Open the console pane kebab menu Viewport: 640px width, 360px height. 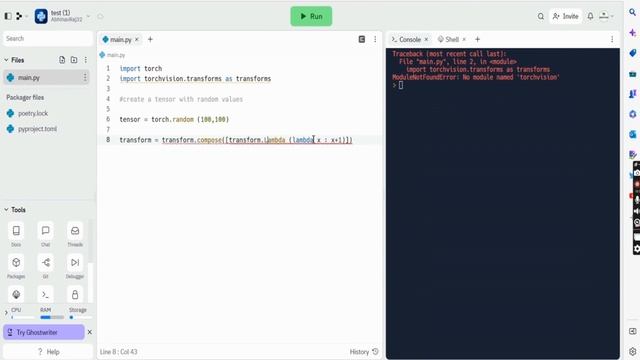pos(612,39)
